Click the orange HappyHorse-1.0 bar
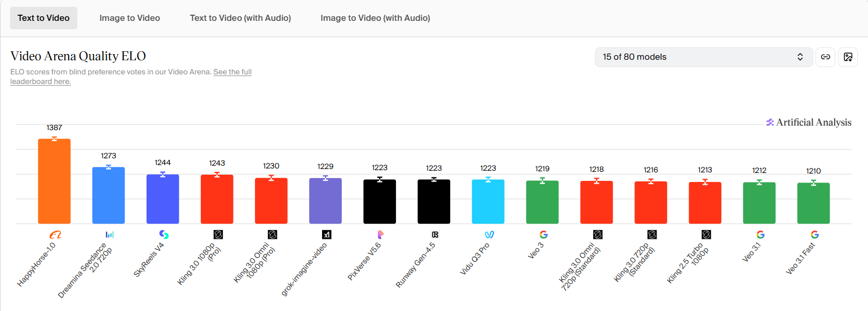The height and width of the screenshot is (311, 868). 54,181
